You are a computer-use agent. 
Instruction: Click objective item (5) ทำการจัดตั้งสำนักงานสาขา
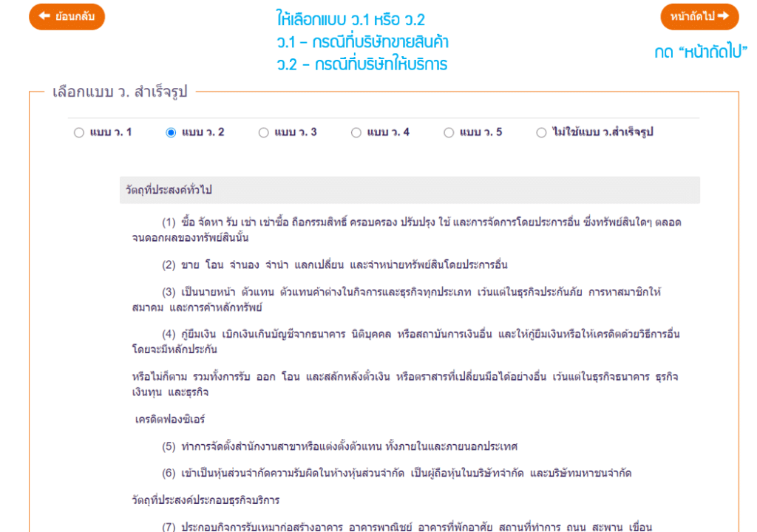[339, 446]
